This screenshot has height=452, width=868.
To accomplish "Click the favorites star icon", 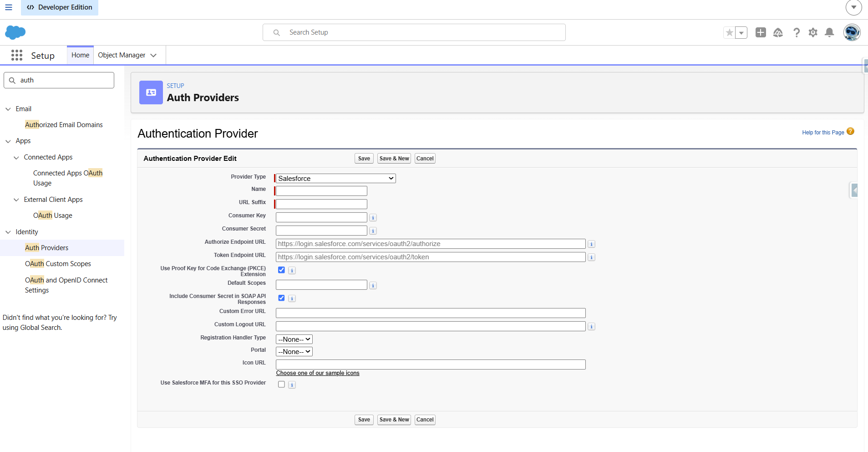I will click(x=730, y=32).
